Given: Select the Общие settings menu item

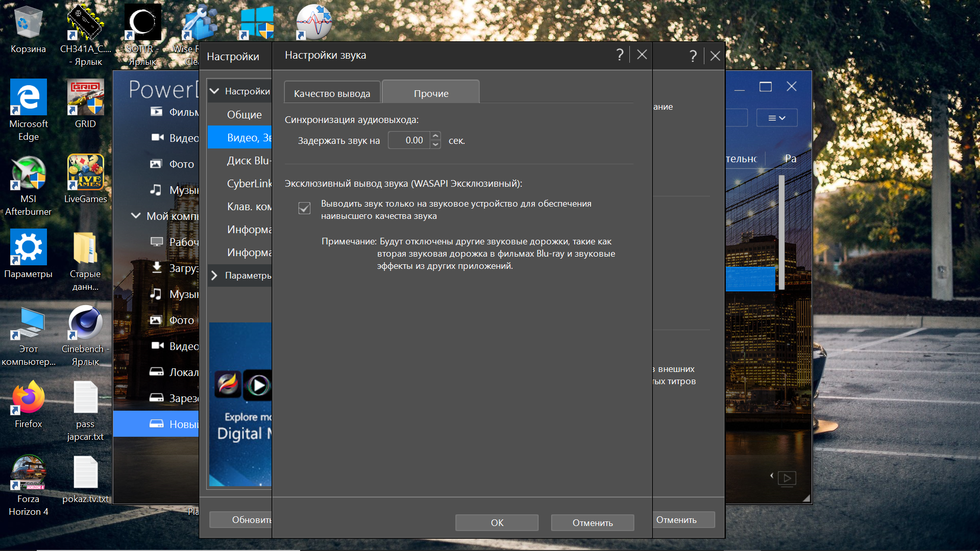Looking at the screenshot, I should [244, 115].
